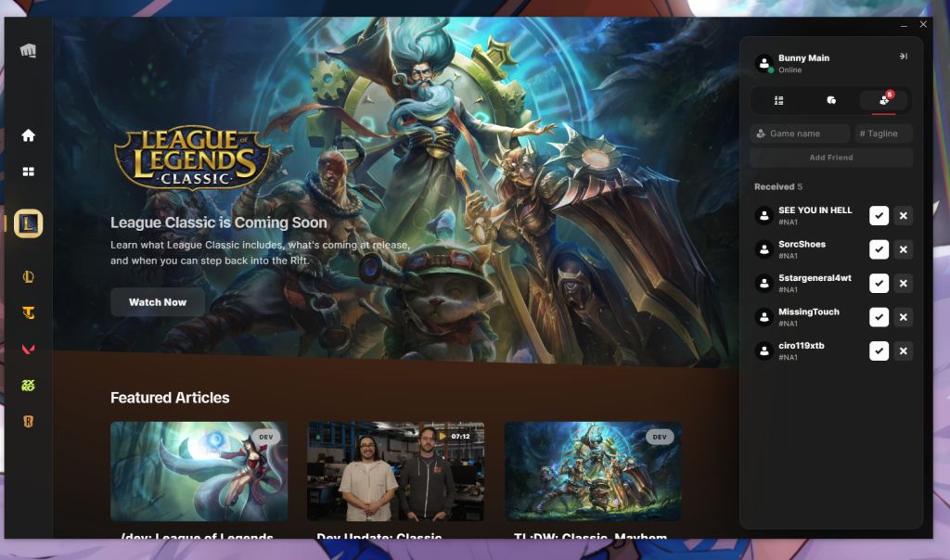Decline ciro119xtb friend request
Viewport: 950px width, 560px height.
coord(903,351)
